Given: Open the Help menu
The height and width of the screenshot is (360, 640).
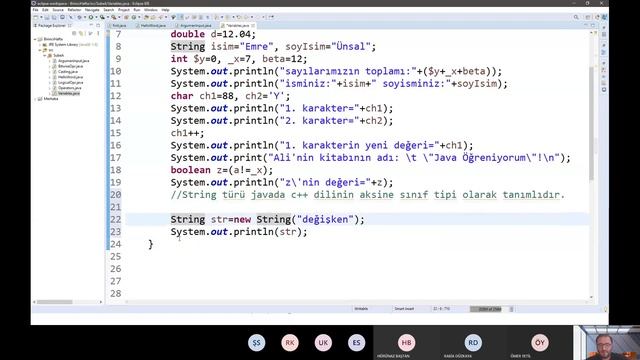Looking at the screenshot, I should click(165, 10).
